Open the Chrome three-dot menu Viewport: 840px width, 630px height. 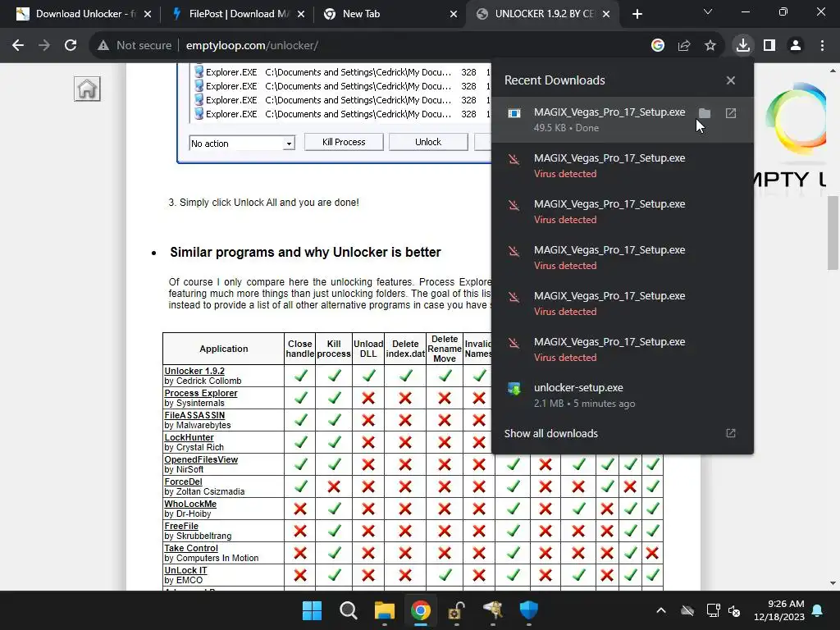coord(822,46)
